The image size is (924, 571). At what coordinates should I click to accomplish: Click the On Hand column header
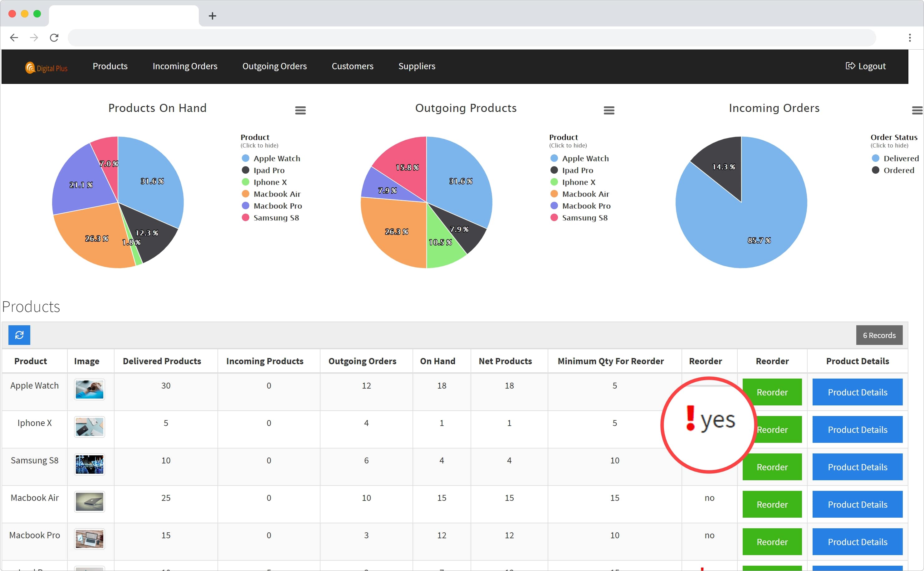pyautogui.click(x=437, y=361)
